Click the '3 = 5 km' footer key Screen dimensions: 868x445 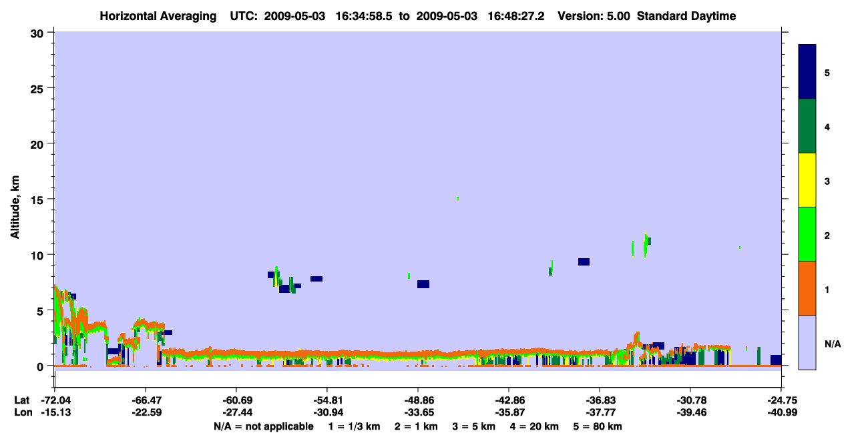[475, 426]
